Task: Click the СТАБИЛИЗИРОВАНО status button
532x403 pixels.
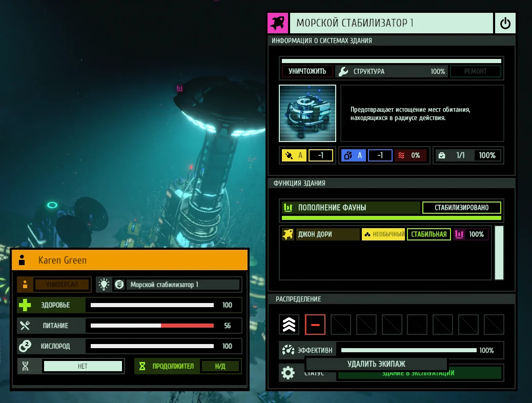Action: (461, 208)
